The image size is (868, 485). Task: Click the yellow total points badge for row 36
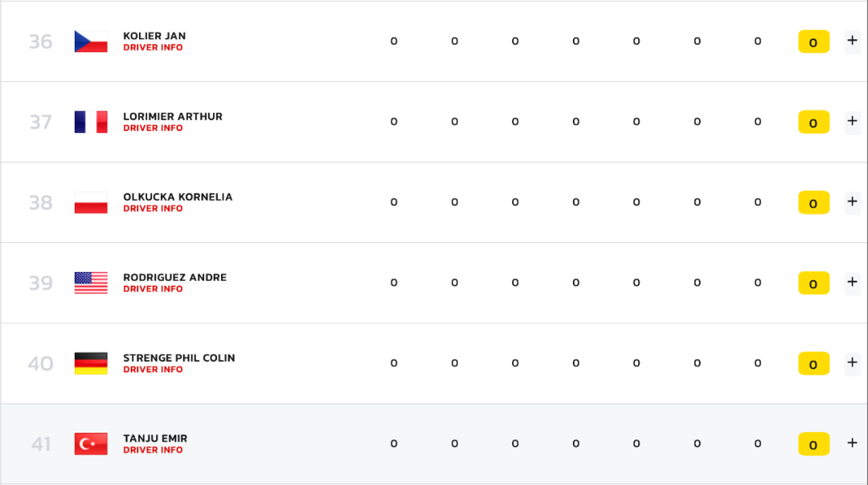(x=813, y=42)
